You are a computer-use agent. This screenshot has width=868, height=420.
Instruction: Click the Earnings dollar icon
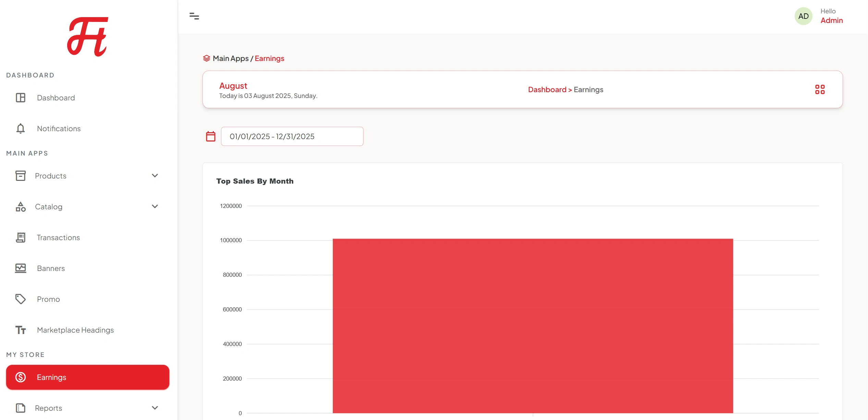pos(21,377)
